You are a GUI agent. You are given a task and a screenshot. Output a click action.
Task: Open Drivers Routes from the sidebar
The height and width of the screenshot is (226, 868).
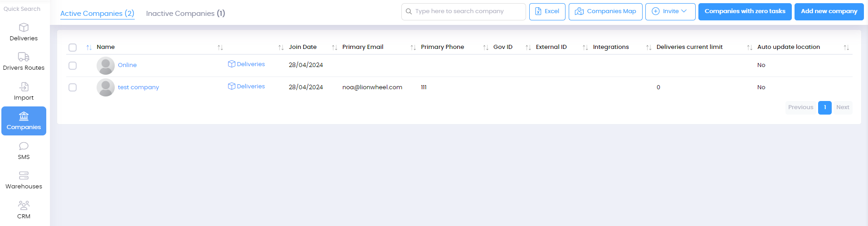tap(24, 62)
